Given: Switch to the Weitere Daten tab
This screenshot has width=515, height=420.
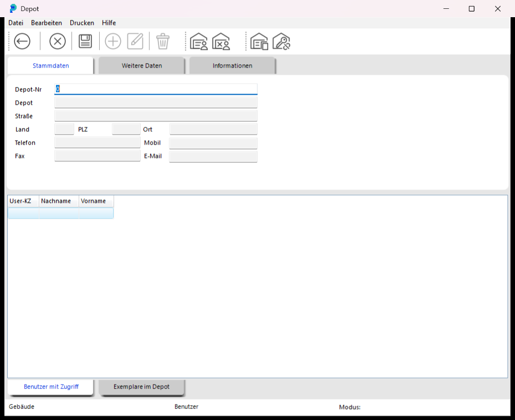Looking at the screenshot, I should [x=142, y=66].
